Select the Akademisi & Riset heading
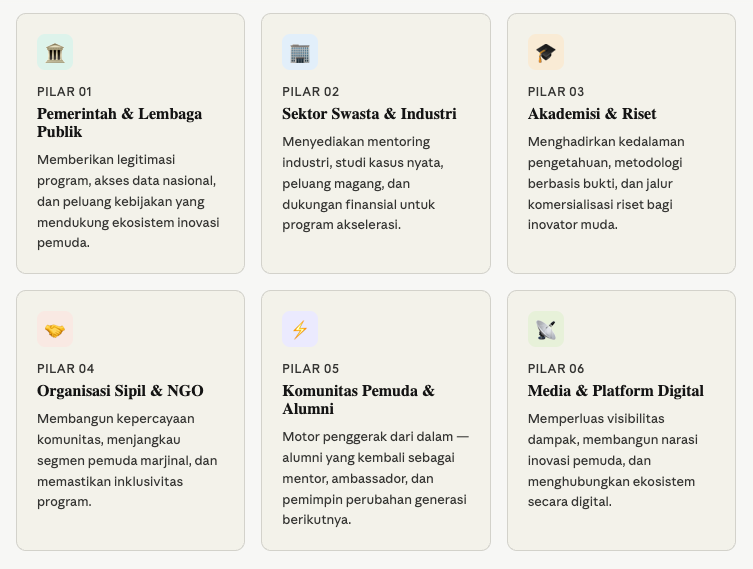The height and width of the screenshot is (569, 753). (x=592, y=114)
